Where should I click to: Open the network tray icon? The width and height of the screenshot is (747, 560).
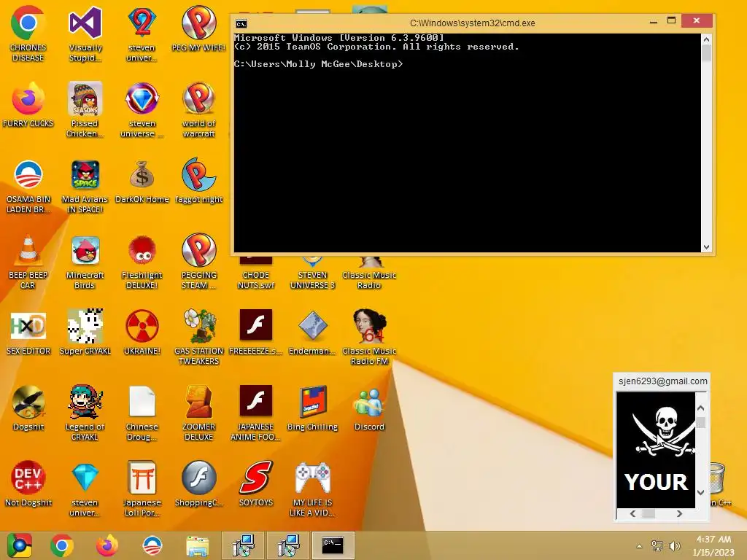click(x=657, y=545)
